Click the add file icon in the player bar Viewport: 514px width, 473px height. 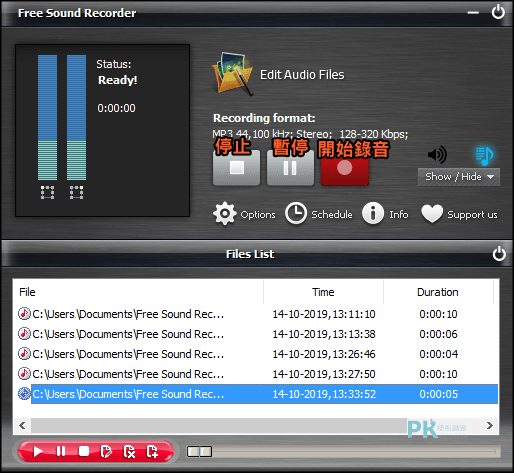(152, 452)
